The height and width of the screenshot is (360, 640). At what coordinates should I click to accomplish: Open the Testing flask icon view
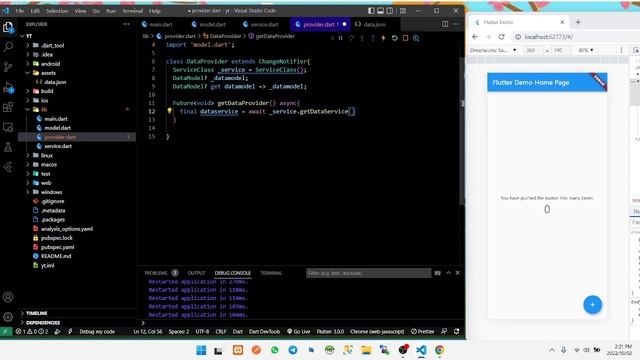point(8,147)
